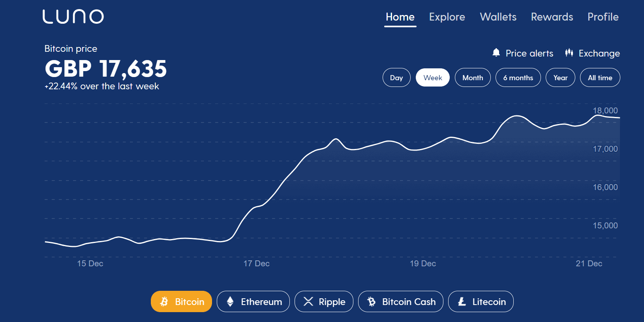Click the 18,000 axis label
This screenshot has height=322, width=644.
coord(605,111)
